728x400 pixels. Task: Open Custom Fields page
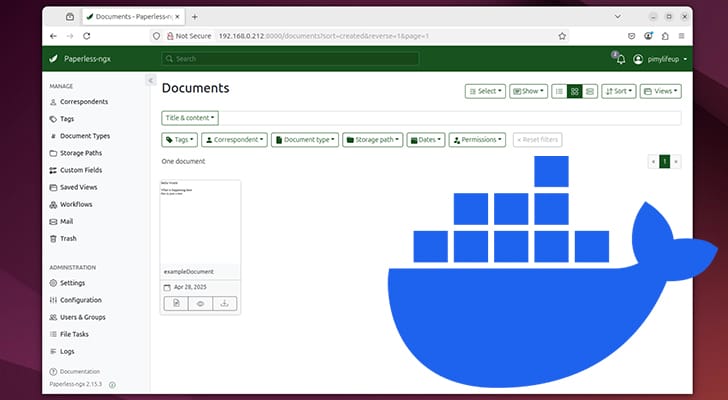(x=76, y=170)
